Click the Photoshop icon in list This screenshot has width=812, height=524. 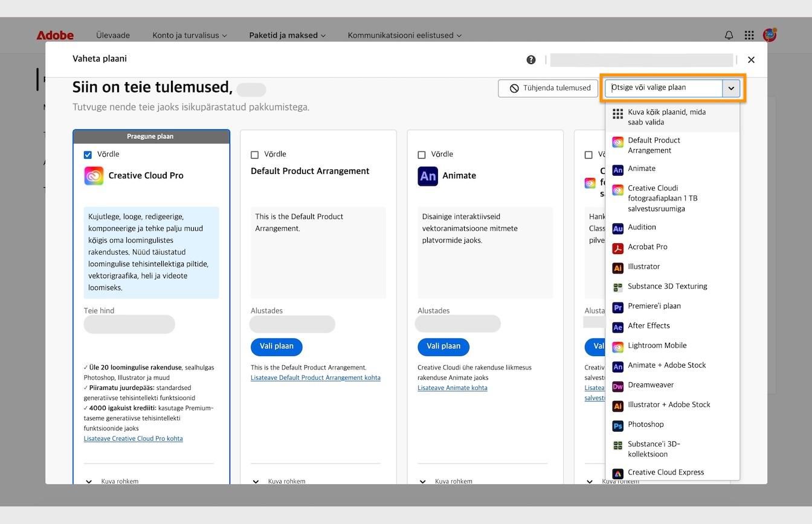point(617,426)
